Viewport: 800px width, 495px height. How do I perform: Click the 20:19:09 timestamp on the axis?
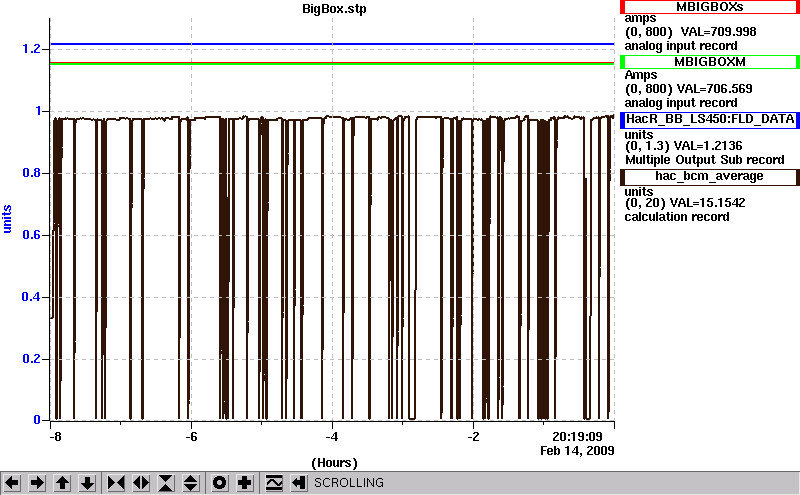click(x=577, y=437)
